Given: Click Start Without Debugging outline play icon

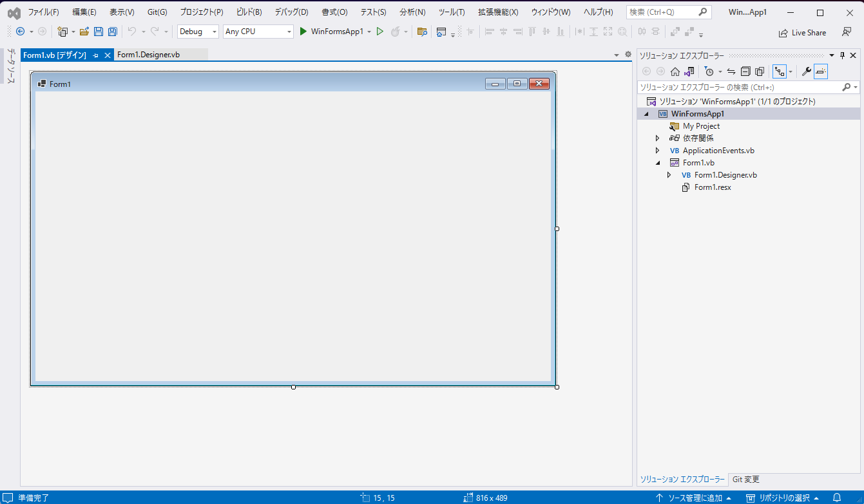Looking at the screenshot, I should tap(380, 32).
